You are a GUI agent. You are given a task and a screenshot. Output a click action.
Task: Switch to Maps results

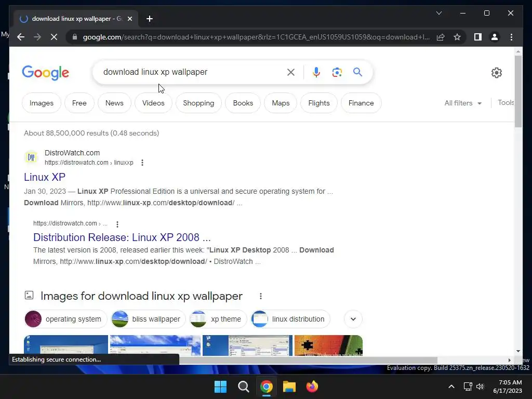coord(281,103)
